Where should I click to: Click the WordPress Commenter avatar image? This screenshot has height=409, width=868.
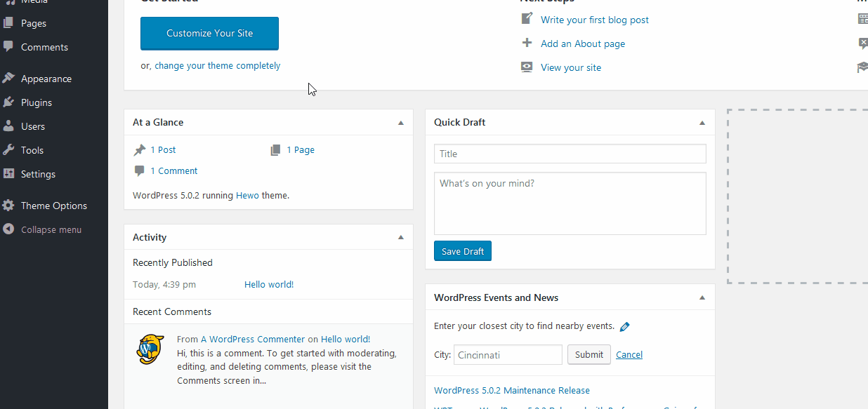click(x=150, y=349)
